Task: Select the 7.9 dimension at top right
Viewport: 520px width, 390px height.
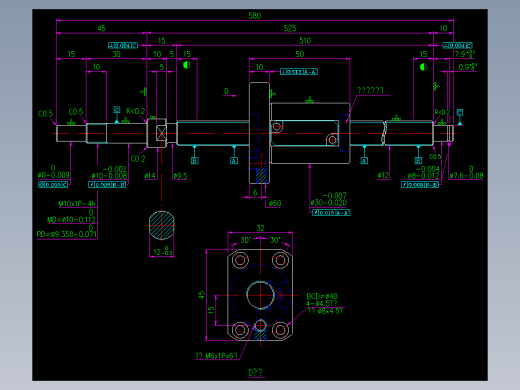Action: click(464, 54)
